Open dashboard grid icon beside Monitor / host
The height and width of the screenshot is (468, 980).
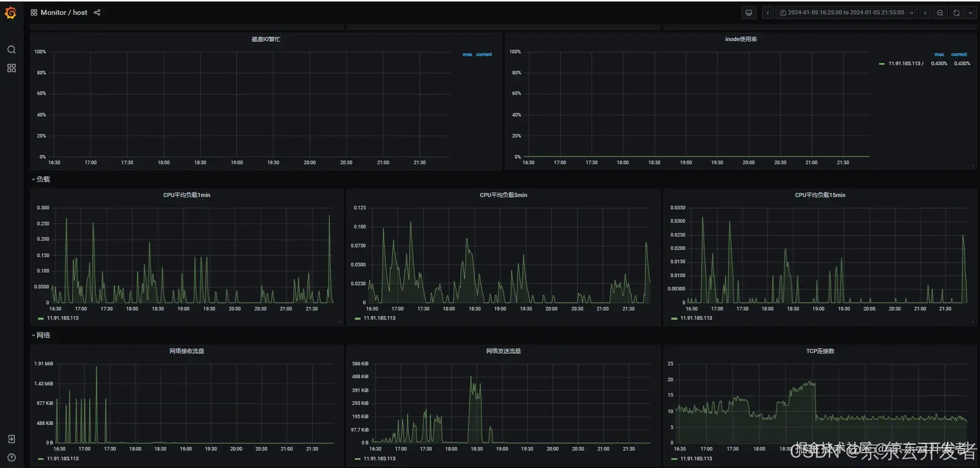point(34,12)
